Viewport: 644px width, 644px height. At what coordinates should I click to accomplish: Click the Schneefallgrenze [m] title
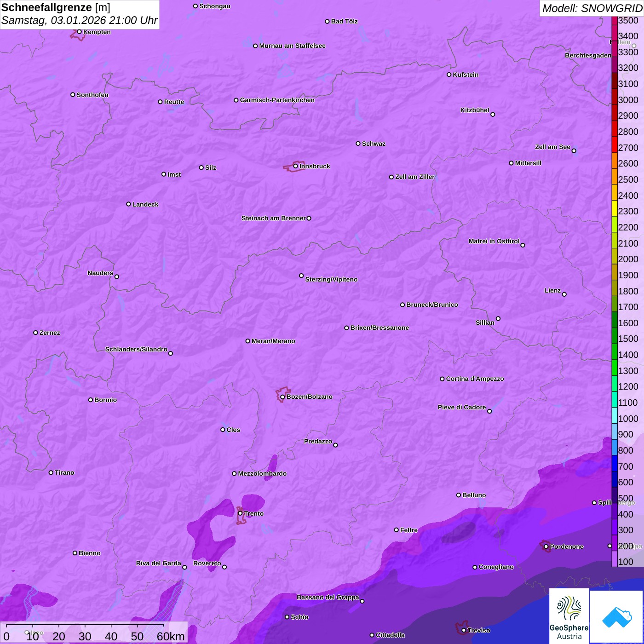tap(56, 8)
